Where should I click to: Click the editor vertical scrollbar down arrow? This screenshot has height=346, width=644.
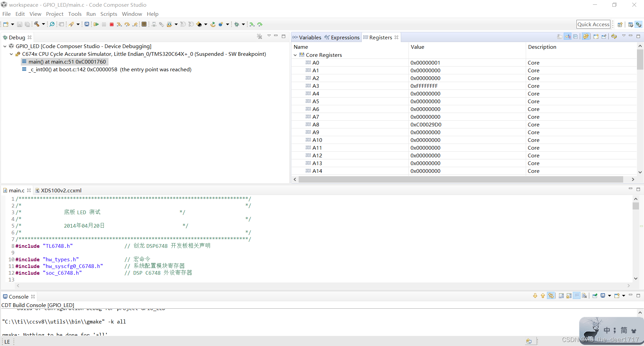point(636,278)
